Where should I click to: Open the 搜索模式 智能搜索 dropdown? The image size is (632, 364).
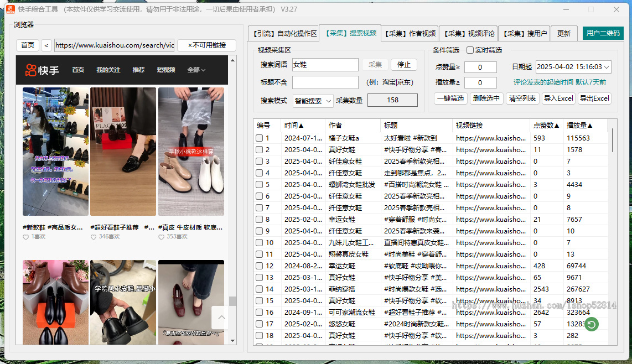pyautogui.click(x=313, y=101)
